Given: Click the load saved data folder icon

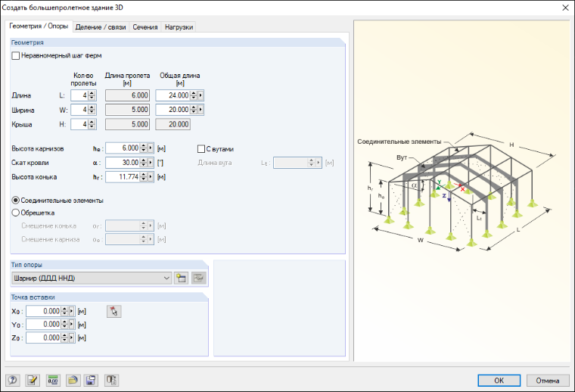Looking at the screenshot, I should (x=73, y=380).
